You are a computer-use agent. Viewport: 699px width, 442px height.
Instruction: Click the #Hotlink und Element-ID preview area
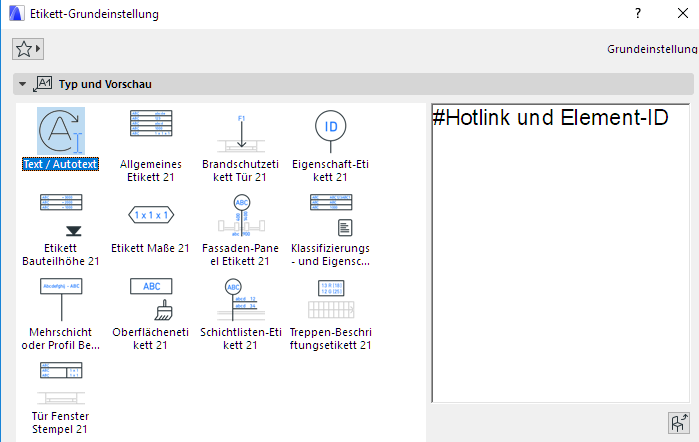pyautogui.click(x=560, y=253)
